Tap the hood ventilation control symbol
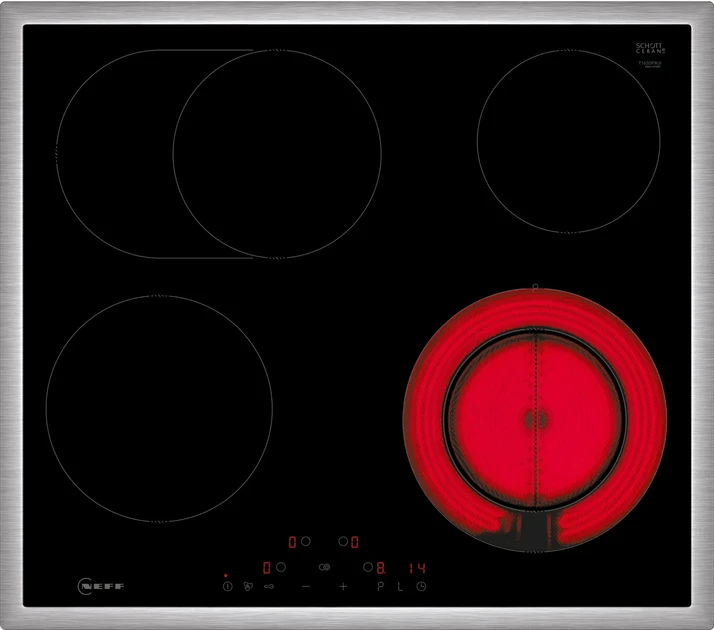 point(247,587)
